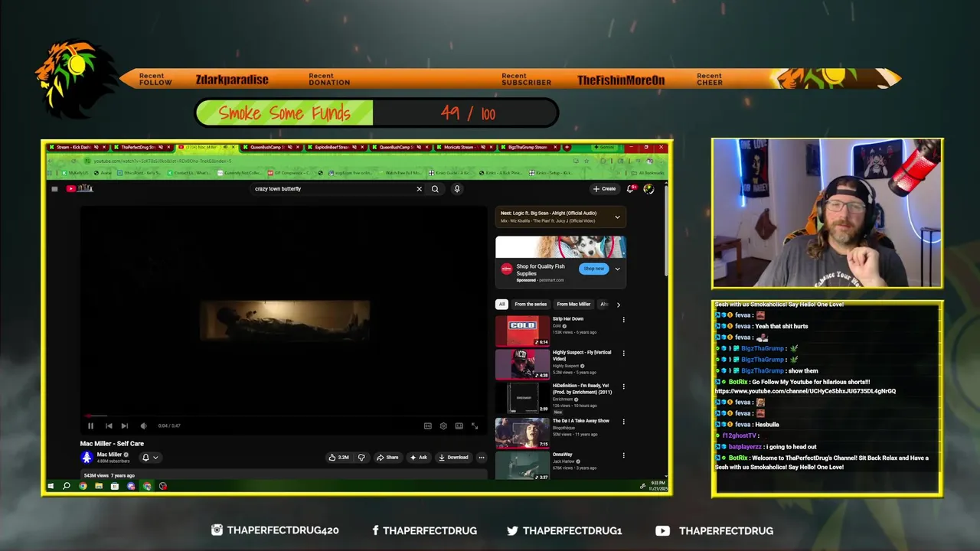Viewport: 980px width, 551px height.
Task: Start voice search with the microphone
Action: coord(456,189)
